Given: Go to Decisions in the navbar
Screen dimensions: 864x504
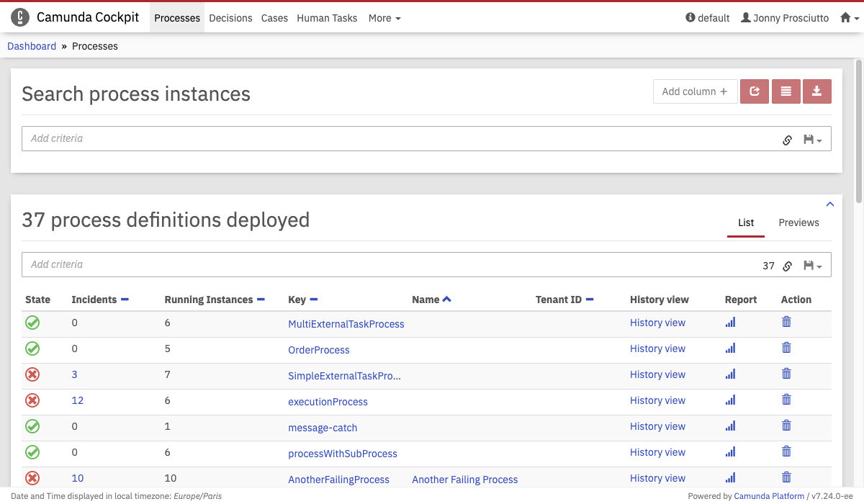Looking at the screenshot, I should coord(230,18).
